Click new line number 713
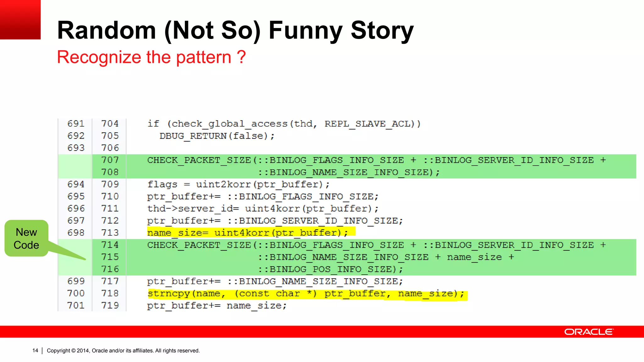This screenshot has width=644, height=362. (110, 233)
